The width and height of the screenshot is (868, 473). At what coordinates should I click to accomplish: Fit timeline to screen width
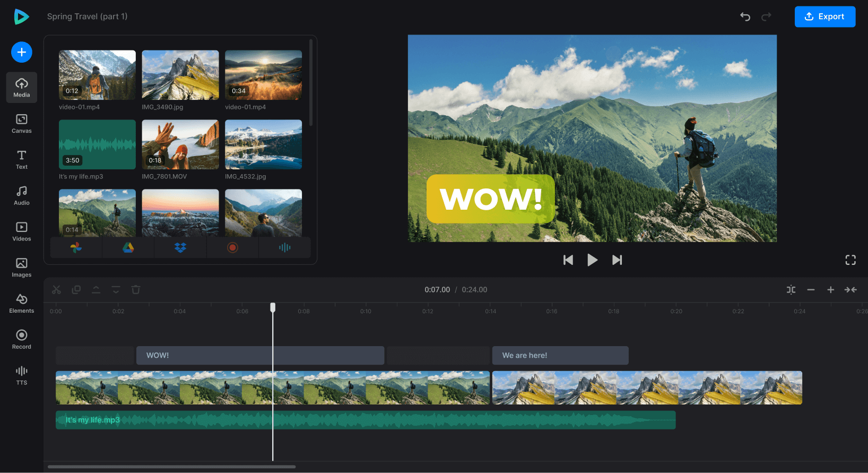(x=850, y=290)
